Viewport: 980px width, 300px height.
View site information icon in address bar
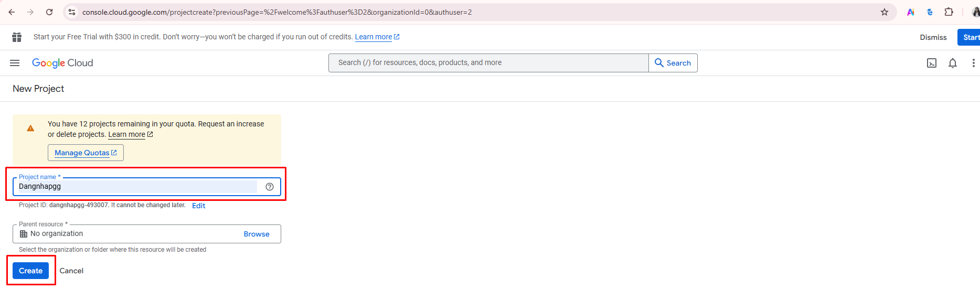(x=72, y=12)
